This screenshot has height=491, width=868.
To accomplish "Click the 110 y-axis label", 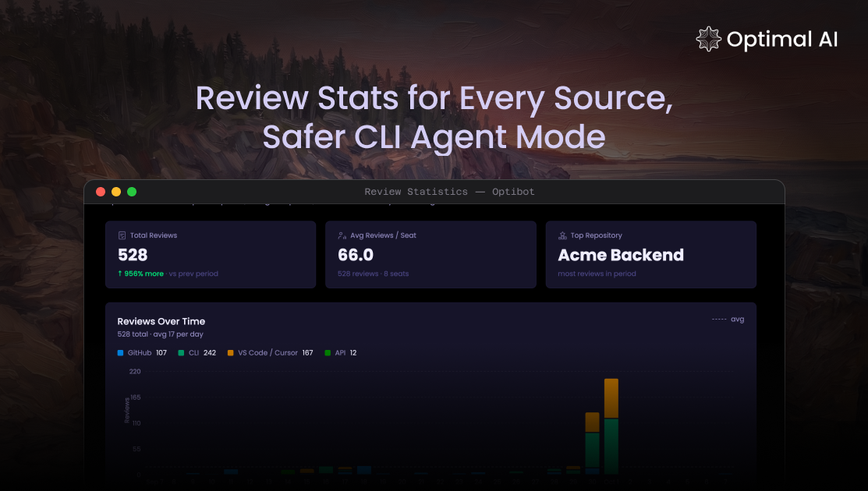I will pyautogui.click(x=136, y=423).
